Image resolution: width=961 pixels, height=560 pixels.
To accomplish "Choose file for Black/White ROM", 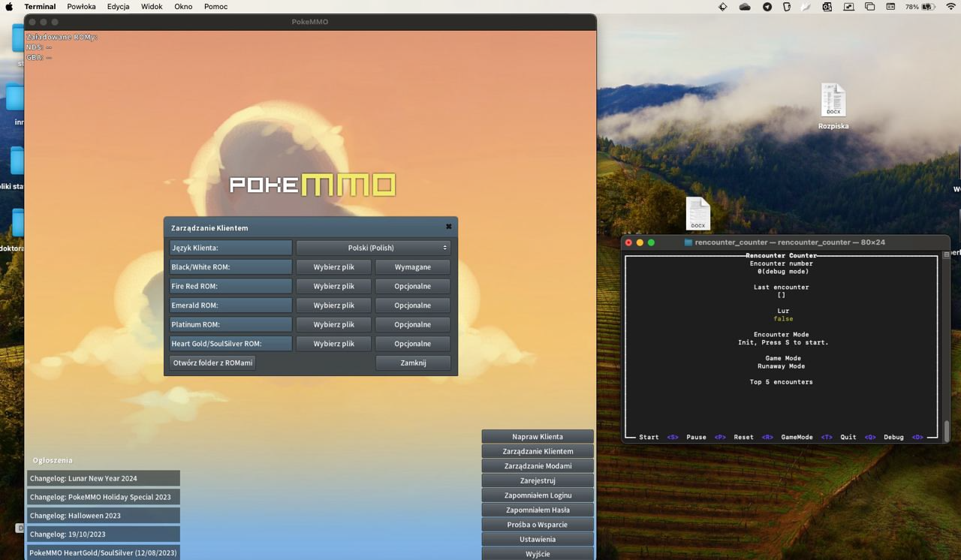I will [333, 267].
